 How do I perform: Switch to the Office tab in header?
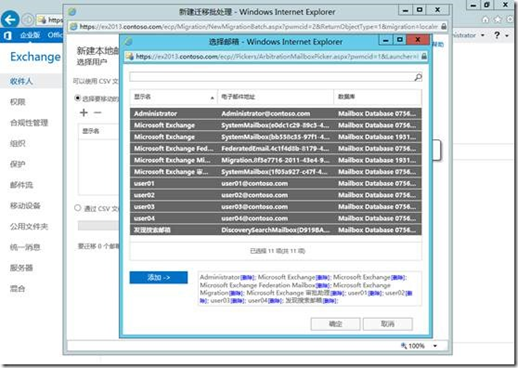click(x=55, y=35)
